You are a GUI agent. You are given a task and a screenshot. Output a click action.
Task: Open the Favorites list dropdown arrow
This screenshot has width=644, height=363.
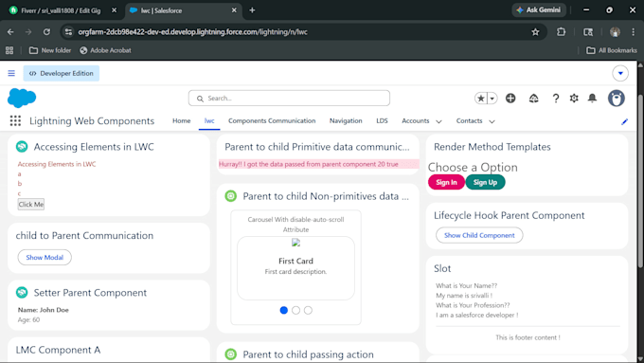point(492,99)
